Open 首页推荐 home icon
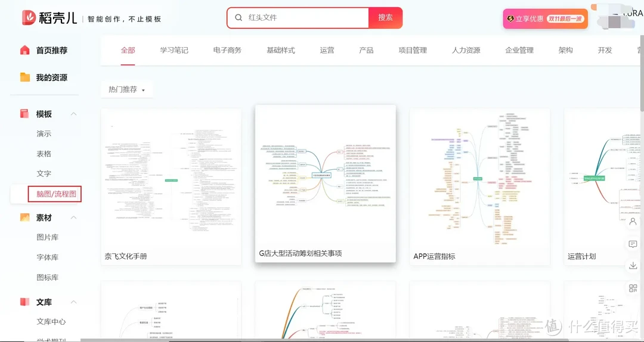The width and height of the screenshot is (644, 342). click(24, 50)
